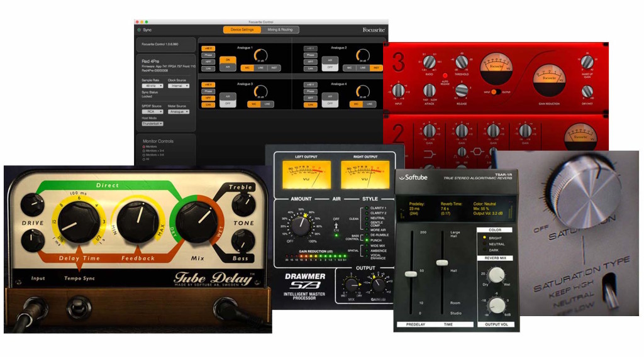Toggle Phase on Analogue 1
The height and width of the screenshot is (357, 644).
(208, 55)
